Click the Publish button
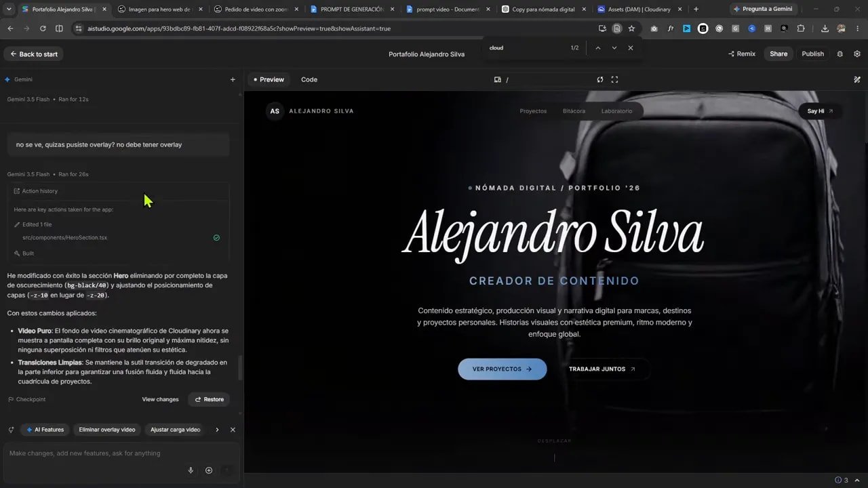This screenshot has height=488, width=868. (812, 54)
